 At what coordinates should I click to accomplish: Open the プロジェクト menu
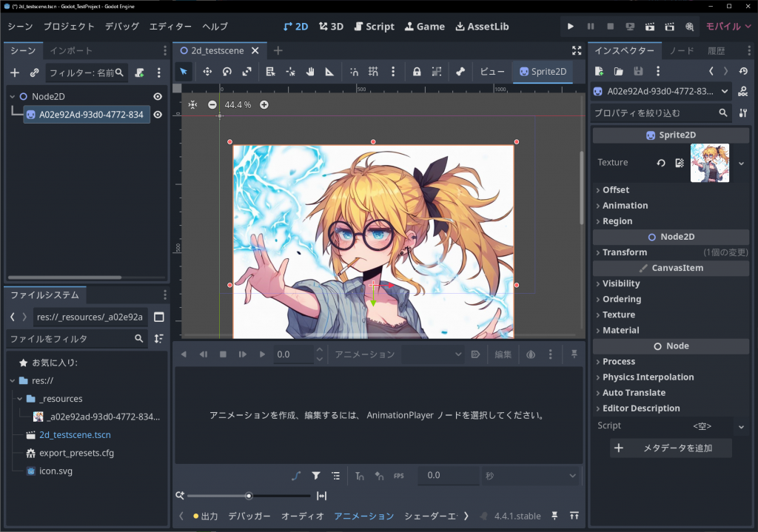(x=69, y=26)
